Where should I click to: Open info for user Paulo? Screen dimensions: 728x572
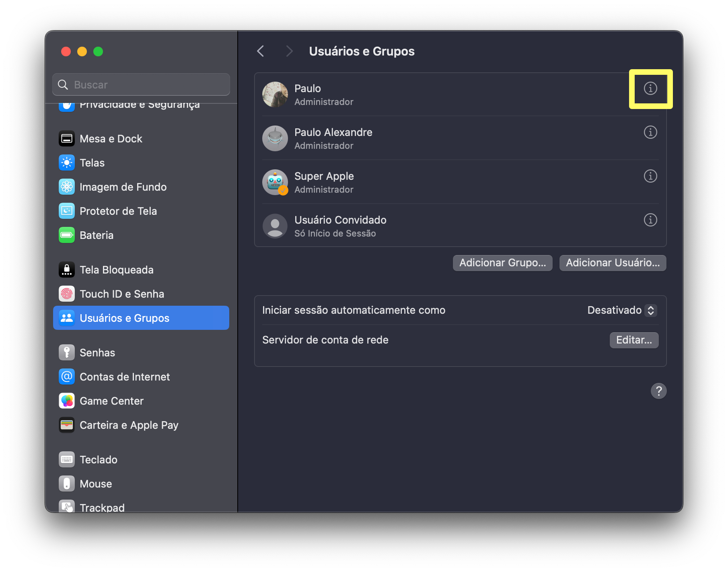click(650, 88)
